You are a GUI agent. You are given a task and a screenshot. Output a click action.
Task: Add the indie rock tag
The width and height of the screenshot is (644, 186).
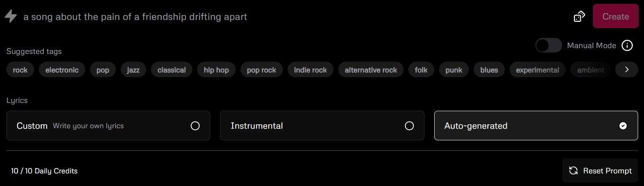(x=310, y=70)
